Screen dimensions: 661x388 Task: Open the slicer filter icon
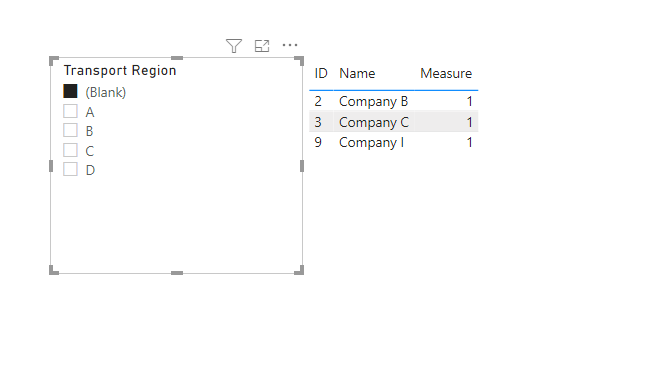234,46
